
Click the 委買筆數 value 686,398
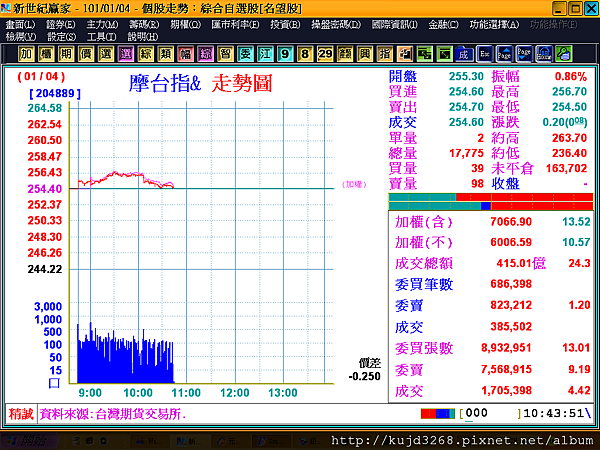point(511,284)
